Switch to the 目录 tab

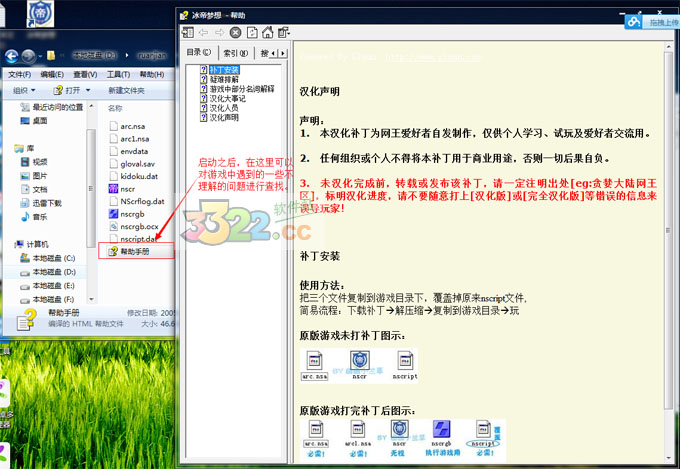point(199,52)
